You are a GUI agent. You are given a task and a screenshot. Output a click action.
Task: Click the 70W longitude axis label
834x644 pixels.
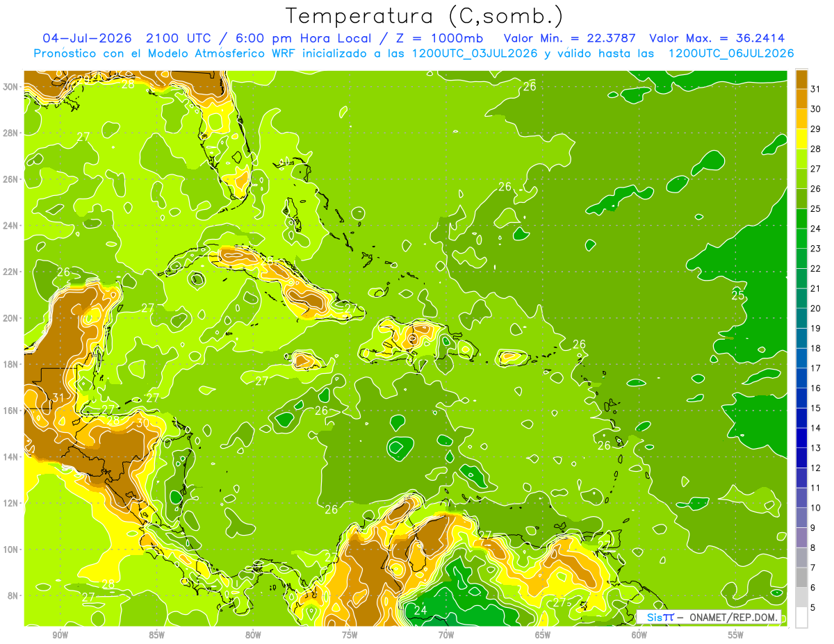[446, 635]
